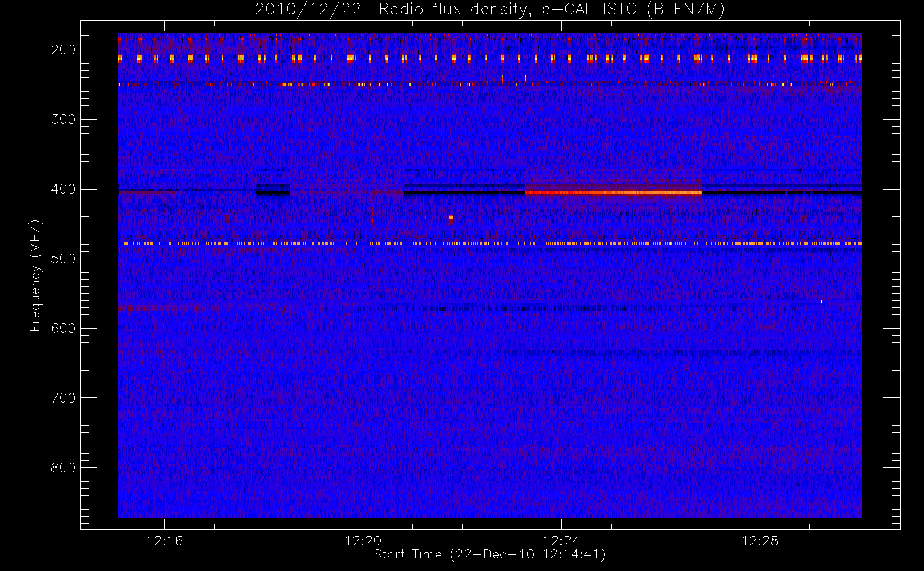Click the orange spot near 12:21 at 445 MHz
The image size is (924, 571).
point(451,218)
